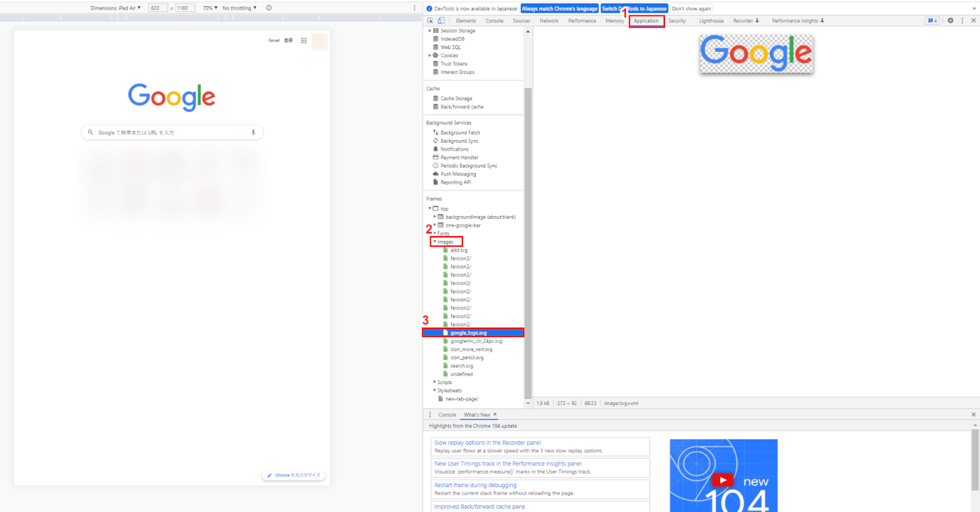Click Gmail link on Google page
Viewport: 980px width, 512px height.
coord(274,40)
